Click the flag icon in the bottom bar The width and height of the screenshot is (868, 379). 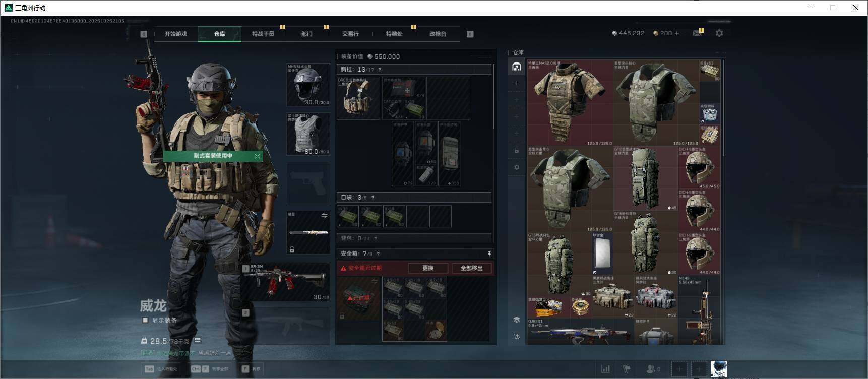[627, 369]
